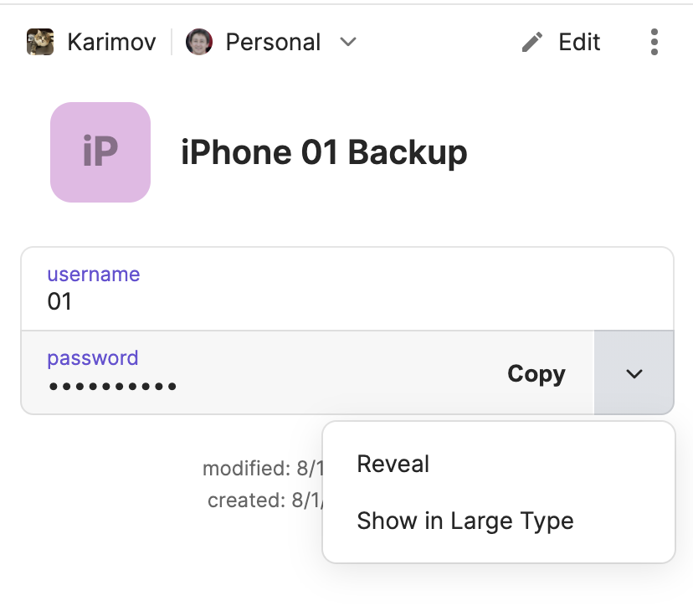This screenshot has width=693, height=616.
Task: Click the created date text
Action: 264,501
